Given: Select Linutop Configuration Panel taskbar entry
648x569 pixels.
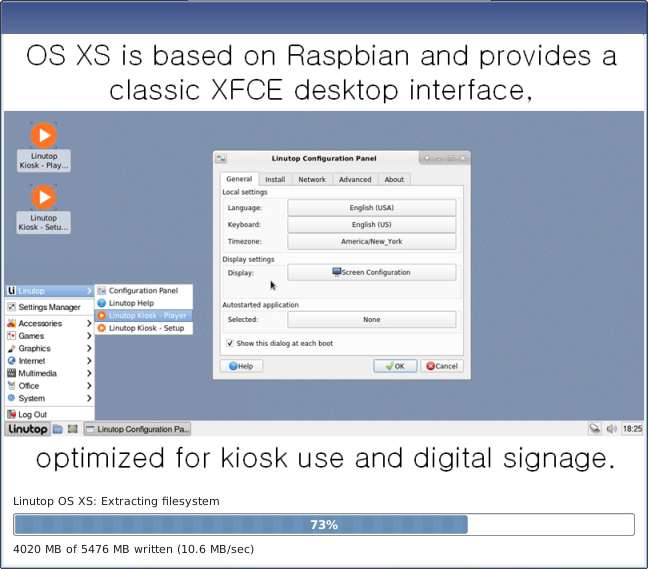Looking at the screenshot, I should (x=137, y=429).
